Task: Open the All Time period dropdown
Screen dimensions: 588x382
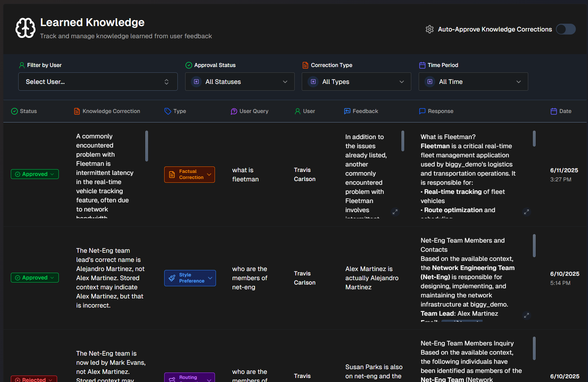Action: tap(473, 82)
